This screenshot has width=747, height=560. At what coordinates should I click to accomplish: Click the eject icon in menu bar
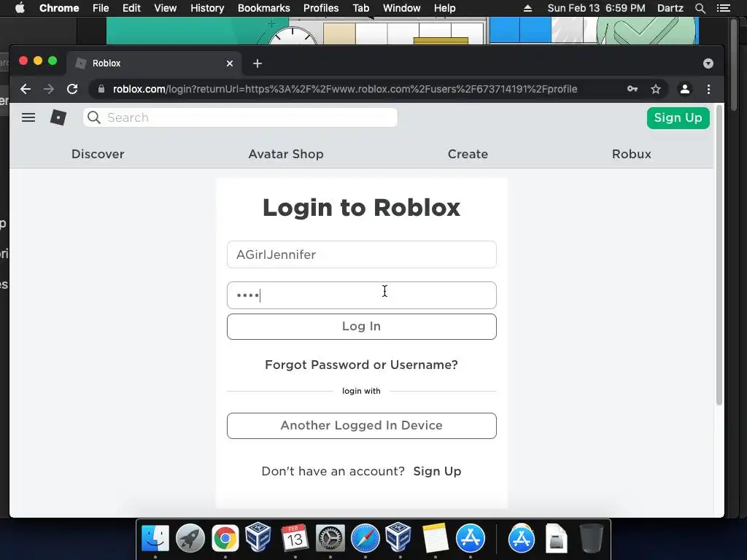point(527,8)
